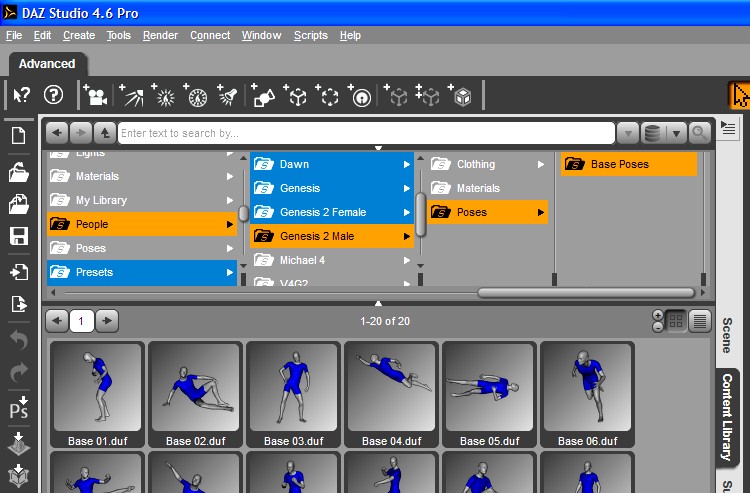Screen dimensions: 750x493
Task: Create a new distant light
Action: 132,95
